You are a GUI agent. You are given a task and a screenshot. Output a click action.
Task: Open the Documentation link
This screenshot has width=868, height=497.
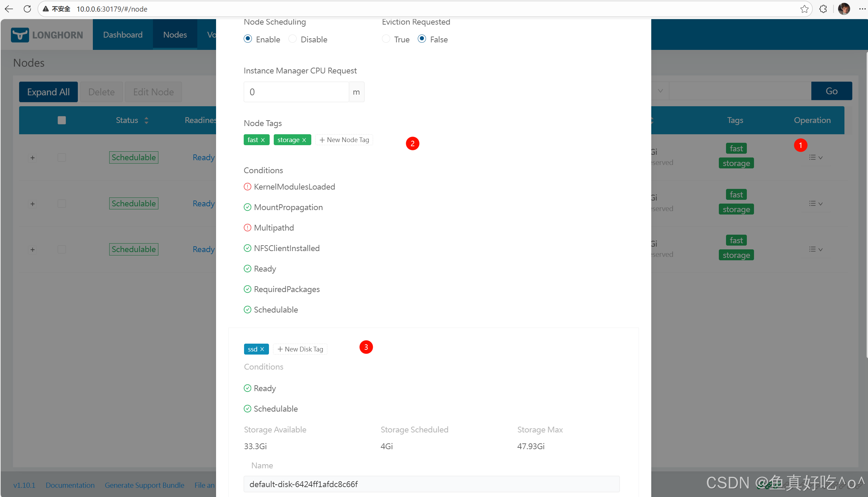[70, 485]
